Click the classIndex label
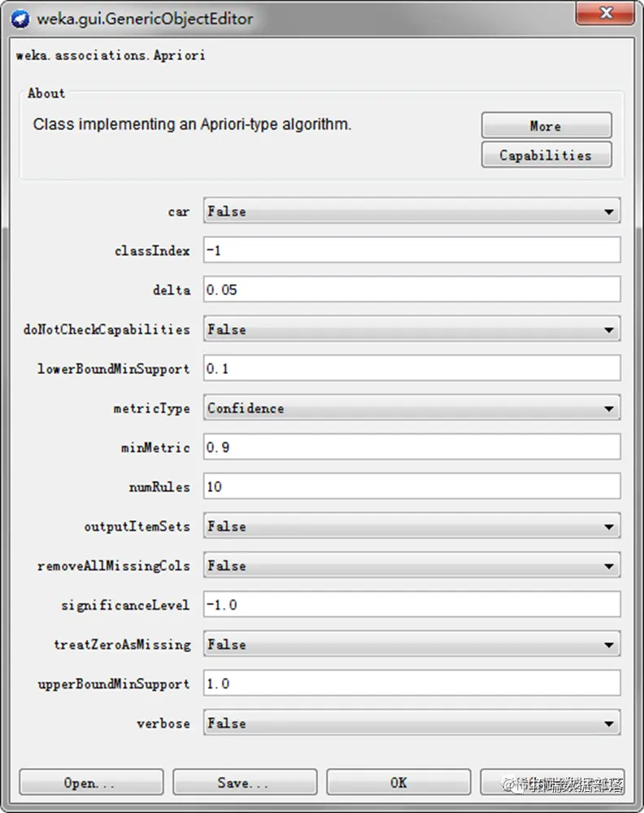 (152, 251)
